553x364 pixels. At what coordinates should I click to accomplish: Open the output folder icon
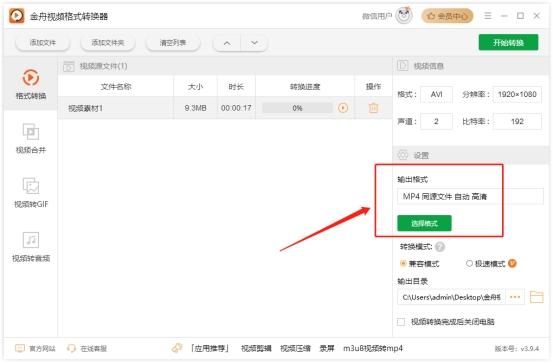pos(536,297)
